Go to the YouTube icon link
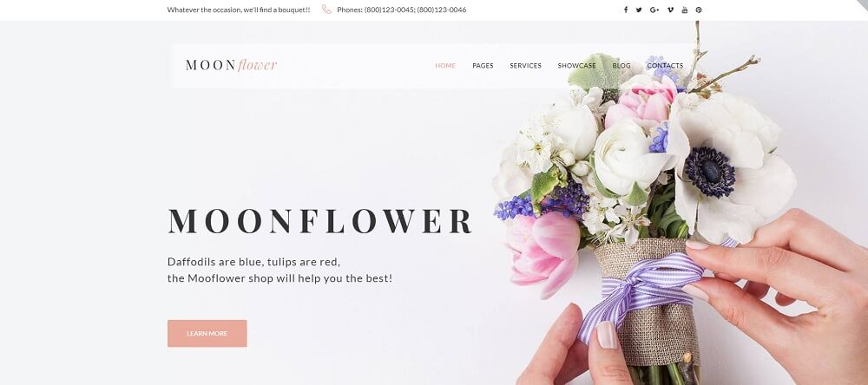868x385 pixels. 685,10
